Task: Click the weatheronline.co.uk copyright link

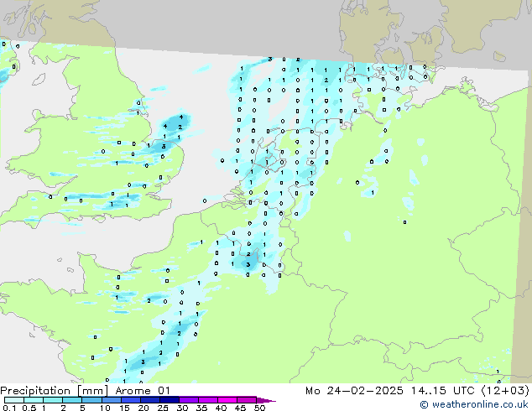Action: (473, 404)
